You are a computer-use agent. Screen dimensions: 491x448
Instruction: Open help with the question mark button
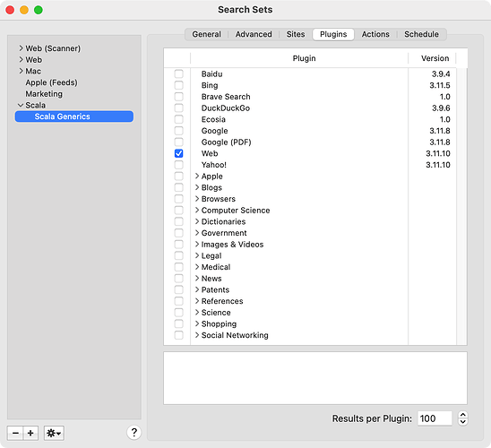click(x=134, y=433)
